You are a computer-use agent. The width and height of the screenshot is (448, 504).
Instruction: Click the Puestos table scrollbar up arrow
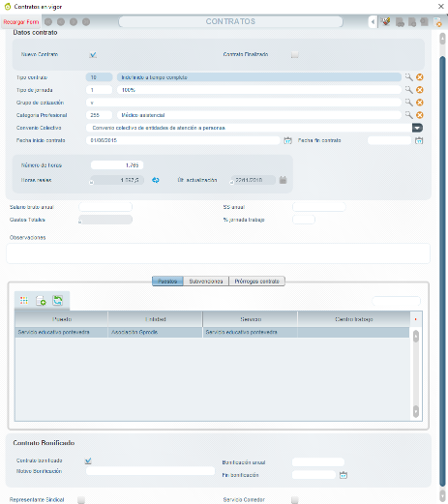point(416,337)
